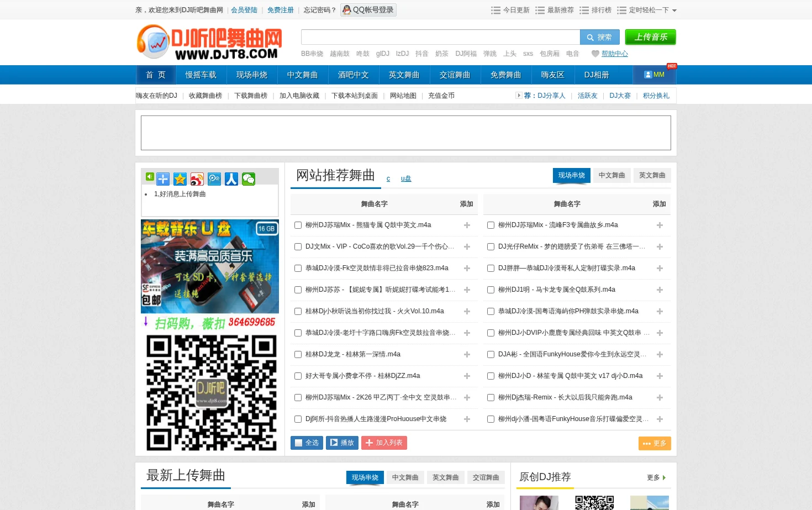Check 柳州DJ苏苏 妮妮专属 track checkbox
The height and width of the screenshot is (510, 812).
click(x=298, y=290)
